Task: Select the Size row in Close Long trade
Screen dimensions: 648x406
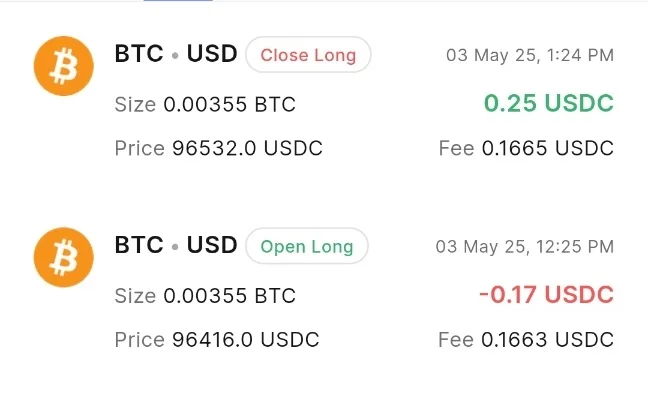Action: (x=205, y=105)
